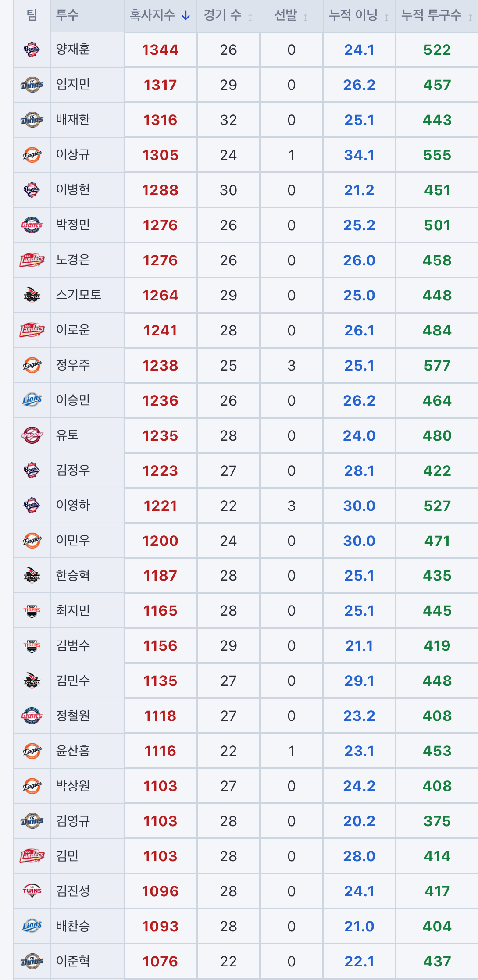Click the Kiwoom logo next to 유토

32,435
